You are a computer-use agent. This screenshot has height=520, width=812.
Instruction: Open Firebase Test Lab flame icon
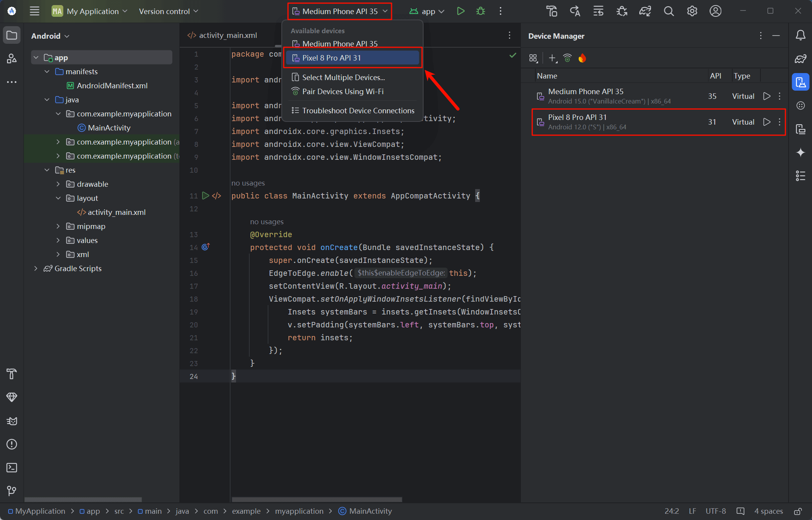582,58
